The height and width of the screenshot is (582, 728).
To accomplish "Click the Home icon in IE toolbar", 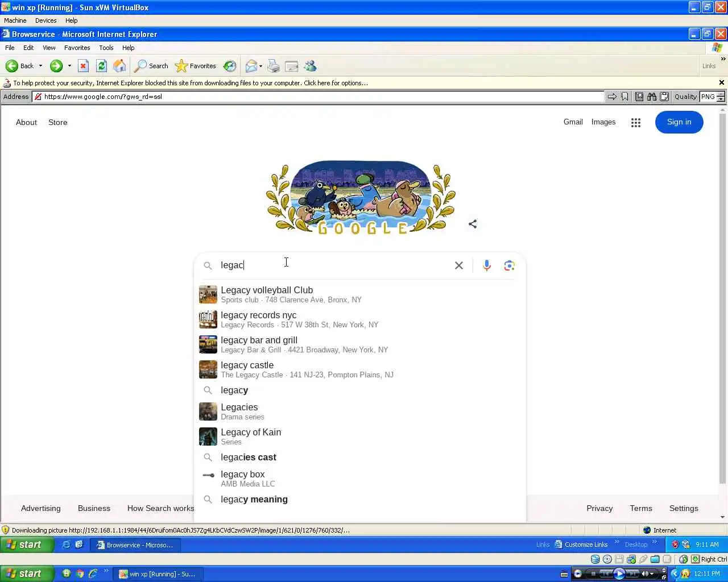I will [x=119, y=66].
